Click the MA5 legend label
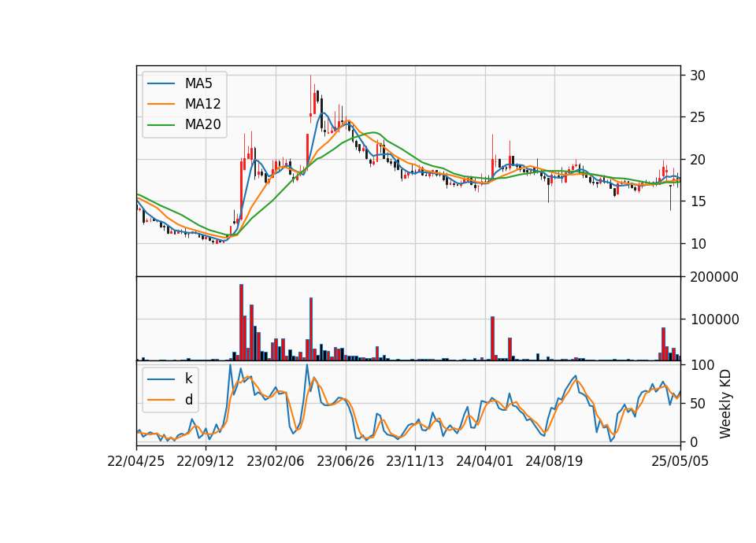756x543 pixels. 198,83
